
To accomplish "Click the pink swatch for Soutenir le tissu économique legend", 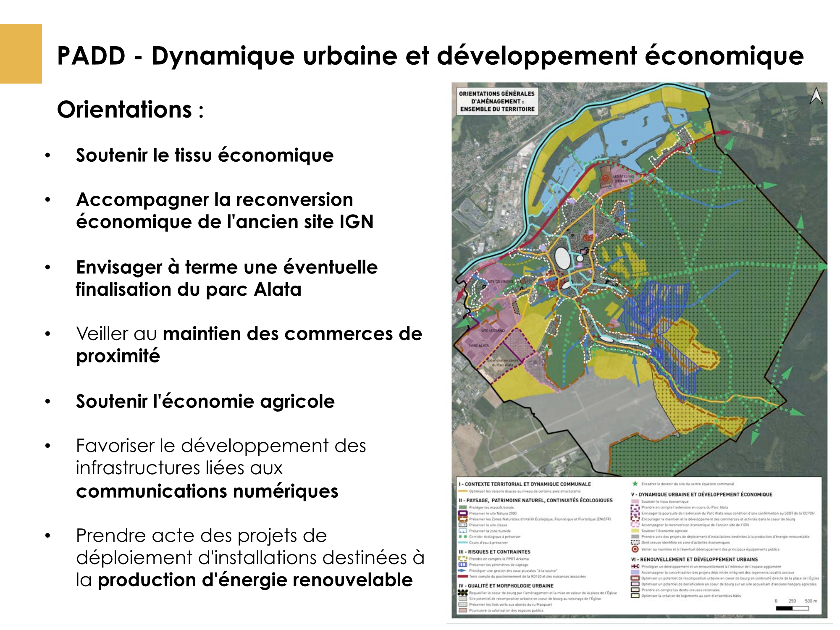I will 635,501.
